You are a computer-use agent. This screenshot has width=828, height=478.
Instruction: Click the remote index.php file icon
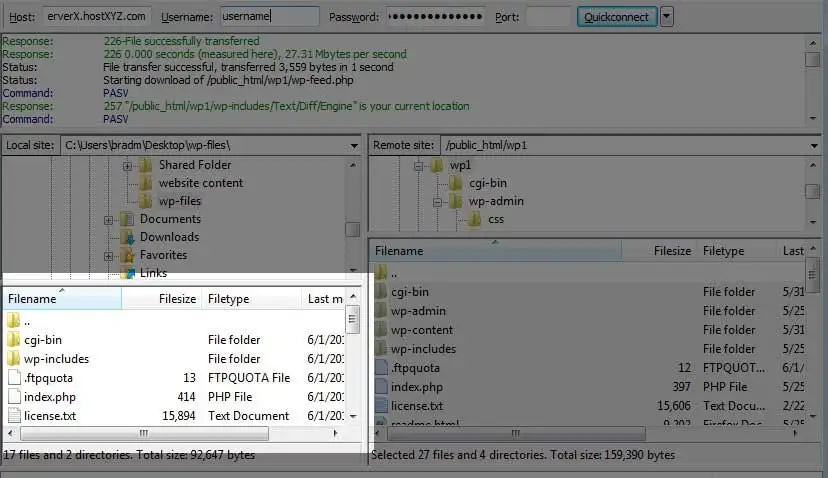point(381,387)
